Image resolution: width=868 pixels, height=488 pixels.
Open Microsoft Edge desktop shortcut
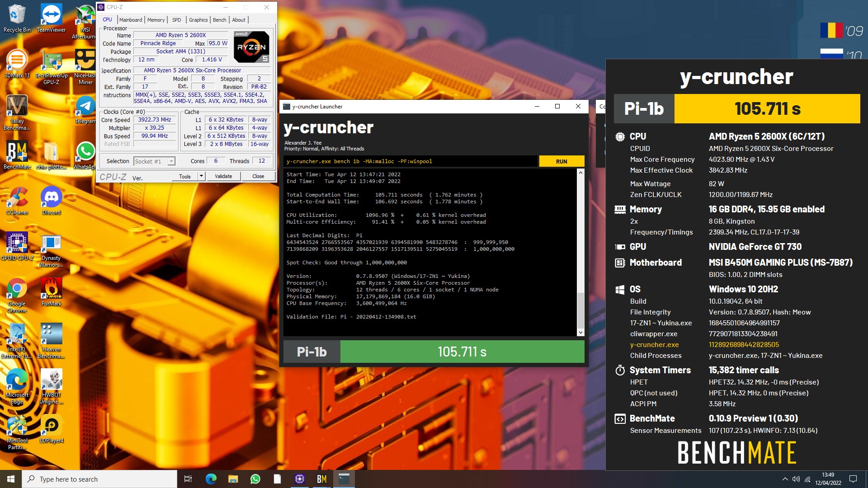(17, 386)
